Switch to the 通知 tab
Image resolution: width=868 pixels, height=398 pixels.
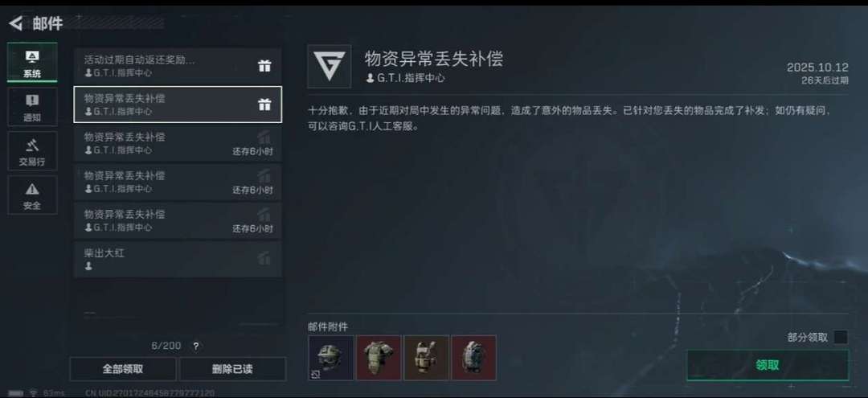[32, 107]
